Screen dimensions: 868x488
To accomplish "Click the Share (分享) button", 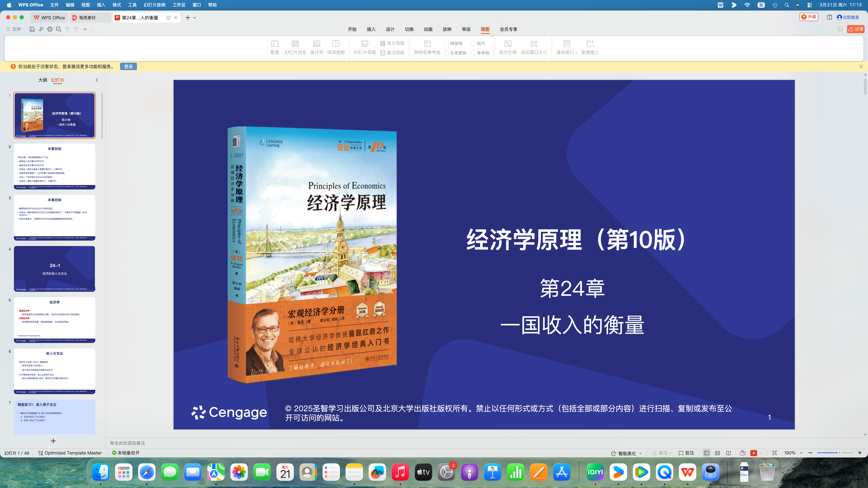I will 855,29.
